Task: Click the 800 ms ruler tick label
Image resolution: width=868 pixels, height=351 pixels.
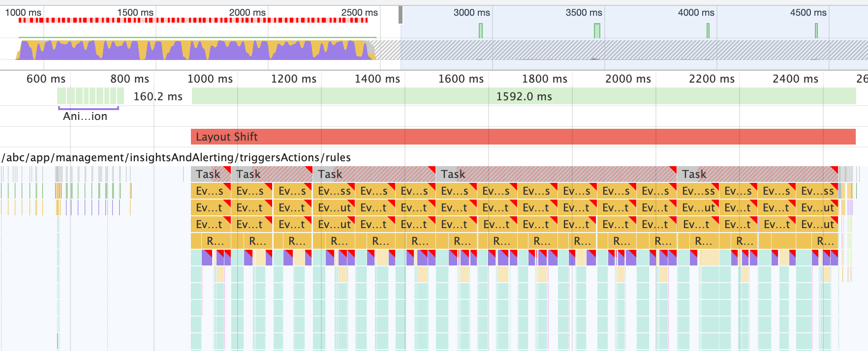Action: [130, 79]
